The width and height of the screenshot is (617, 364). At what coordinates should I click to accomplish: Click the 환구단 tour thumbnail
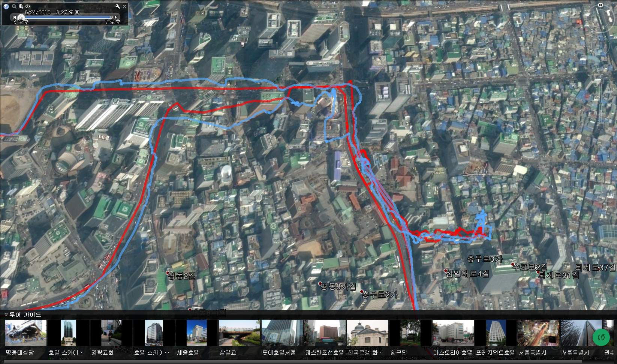click(x=410, y=333)
